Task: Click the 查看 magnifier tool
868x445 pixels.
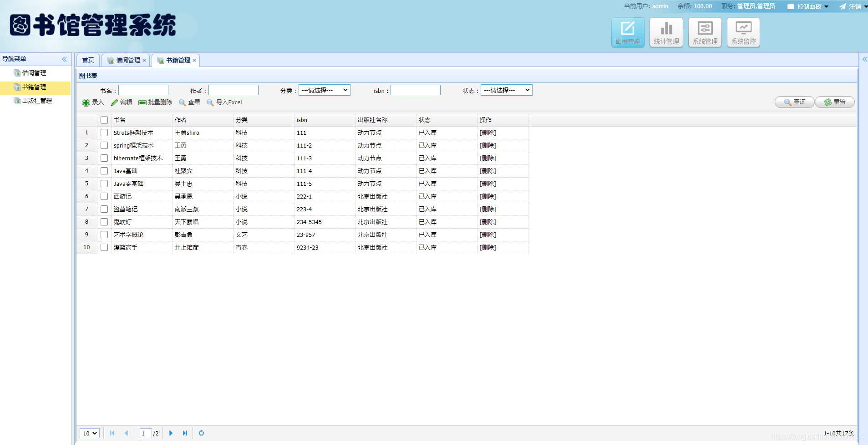Action: click(189, 102)
